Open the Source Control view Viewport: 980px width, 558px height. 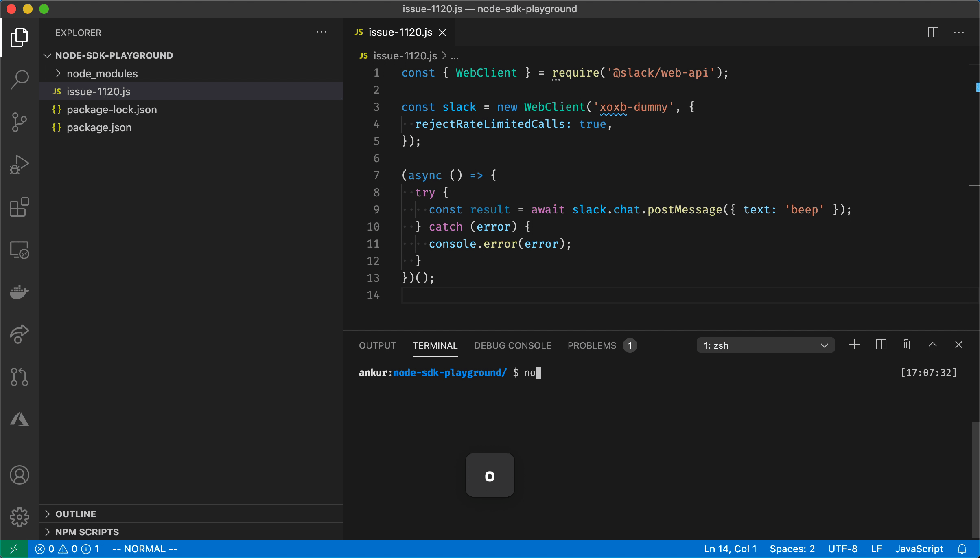(x=19, y=122)
